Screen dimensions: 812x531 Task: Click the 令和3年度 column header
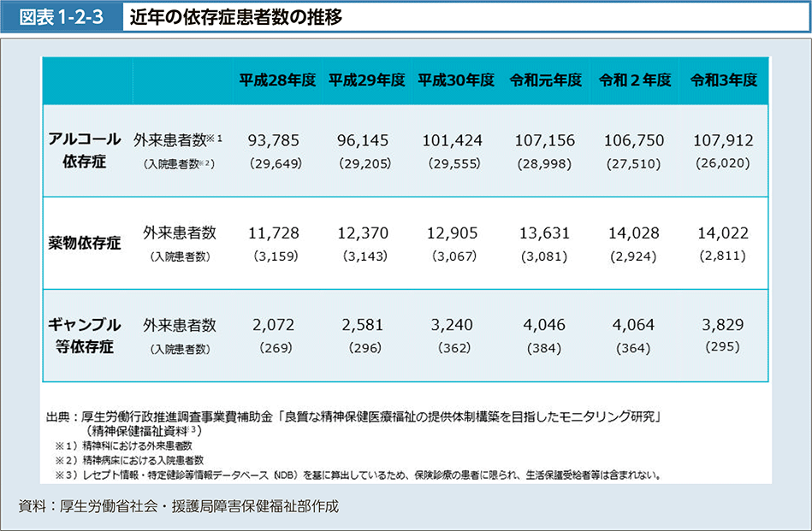(x=723, y=80)
